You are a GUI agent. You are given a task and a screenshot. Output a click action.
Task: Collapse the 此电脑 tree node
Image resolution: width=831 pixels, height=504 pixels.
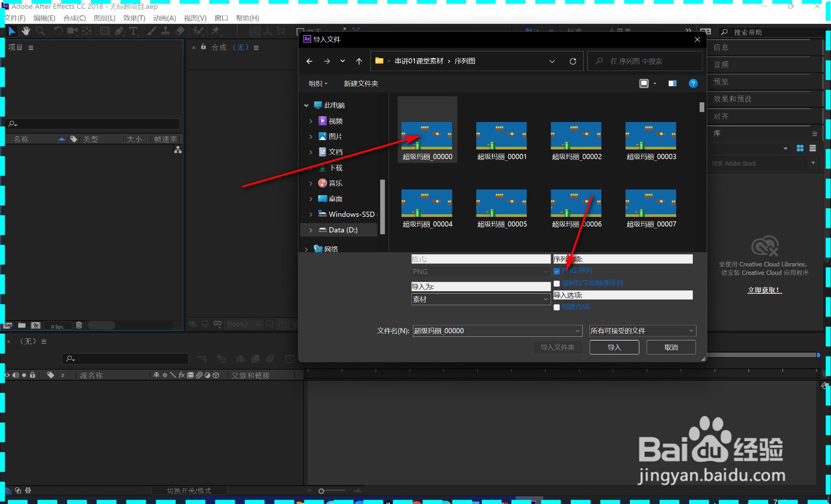pyautogui.click(x=306, y=105)
